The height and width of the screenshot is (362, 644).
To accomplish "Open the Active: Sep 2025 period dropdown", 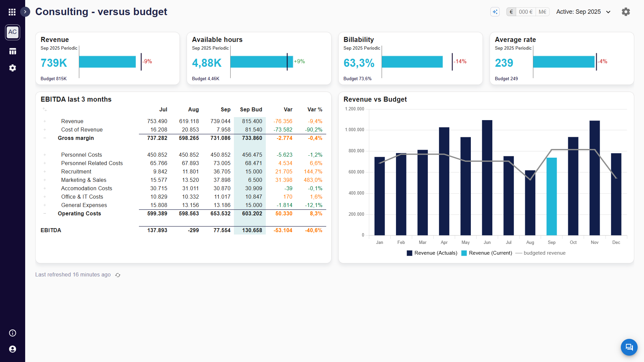I will coord(583,12).
